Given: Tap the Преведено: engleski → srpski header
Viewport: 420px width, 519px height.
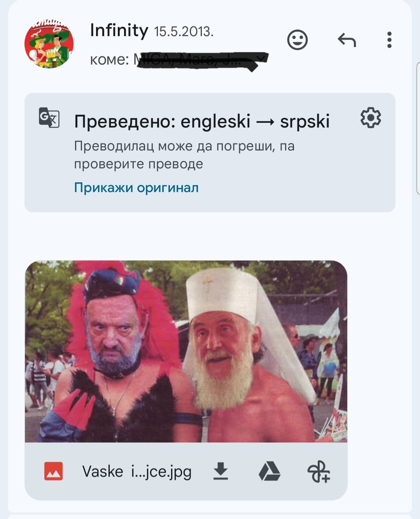Looking at the screenshot, I should pos(202,121).
